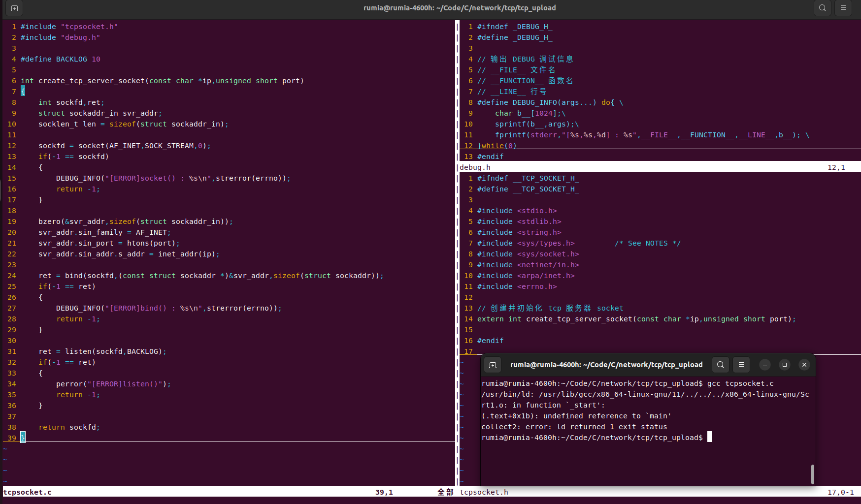
Task: Click cursor position '17,0-1' in tcpsocket.h status
Action: 841,492
